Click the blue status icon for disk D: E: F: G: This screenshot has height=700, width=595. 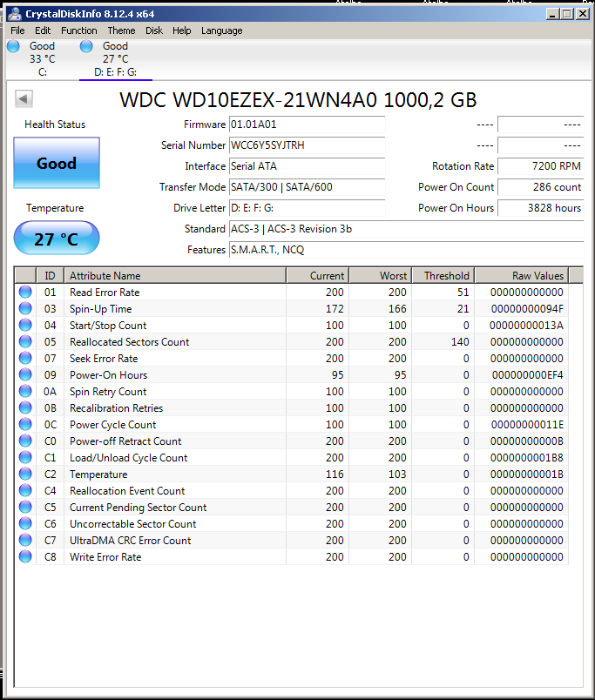[86, 46]
